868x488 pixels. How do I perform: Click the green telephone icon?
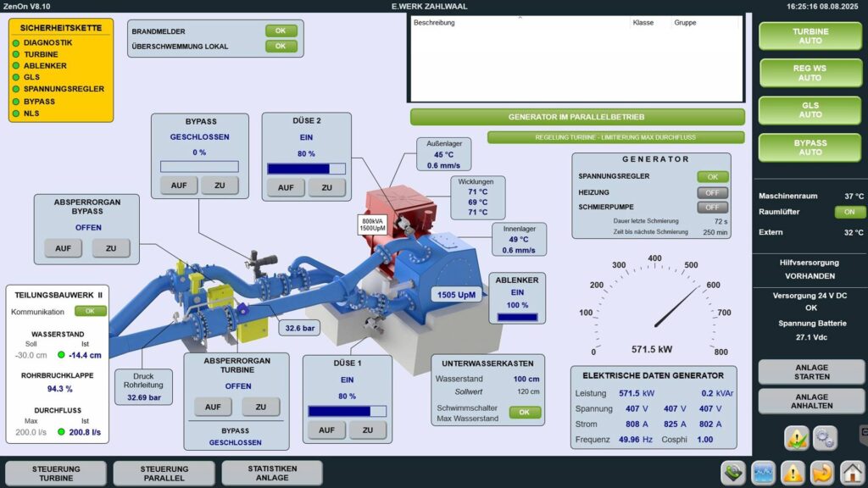coord(733,472)
